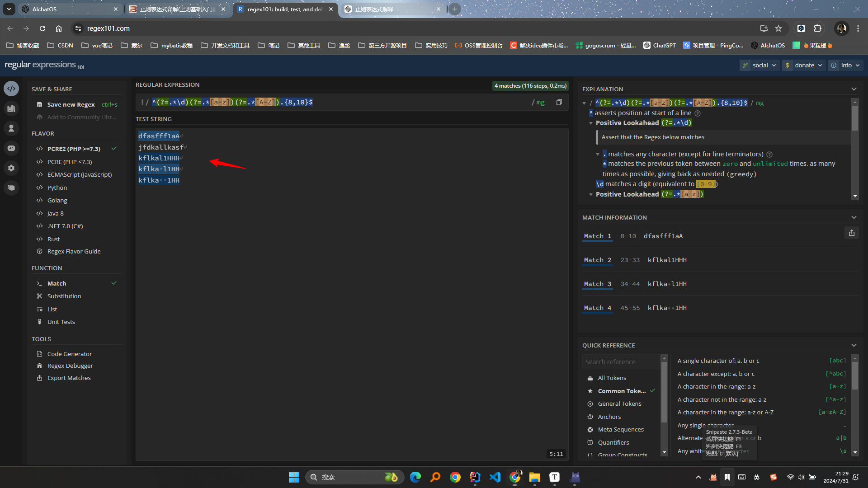Open Regex Debugger tool

pyautogui.click(x=70, y=366)
